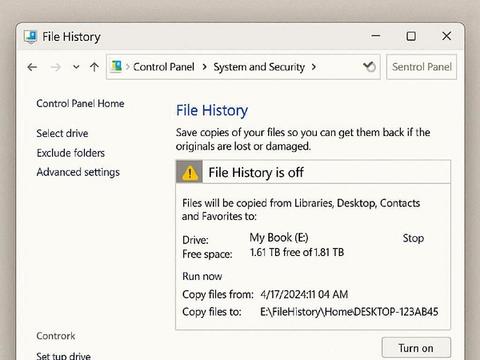
Task: Click the Control Panel search field
Action: tap(421, 67)
